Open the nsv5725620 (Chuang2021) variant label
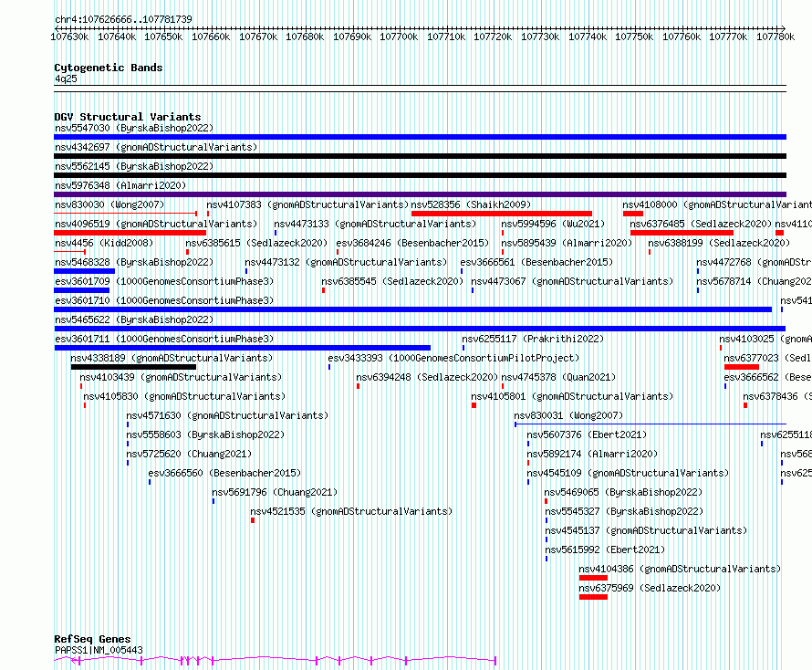812x670 pixels. (189, 454)
